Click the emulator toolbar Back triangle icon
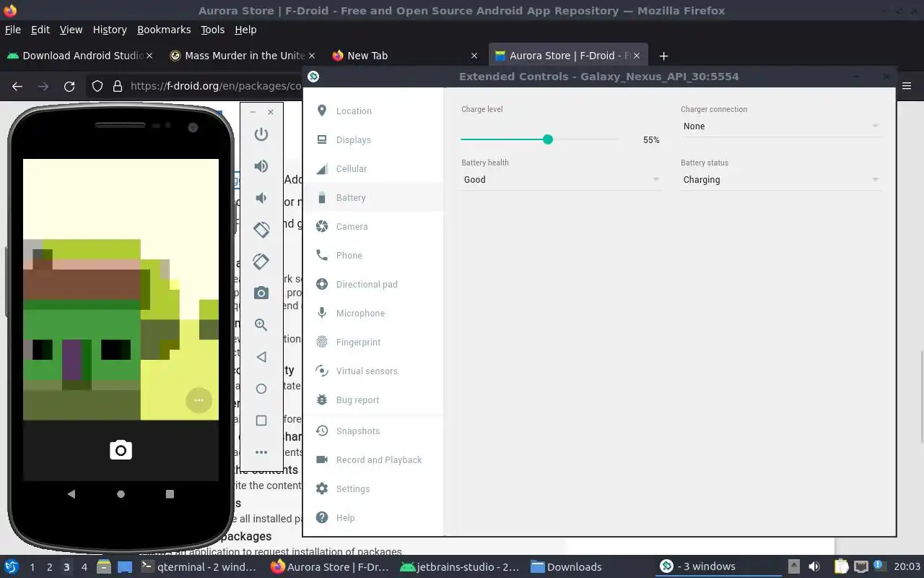This screenshot has height=578, width=924. tap(261, 357)
